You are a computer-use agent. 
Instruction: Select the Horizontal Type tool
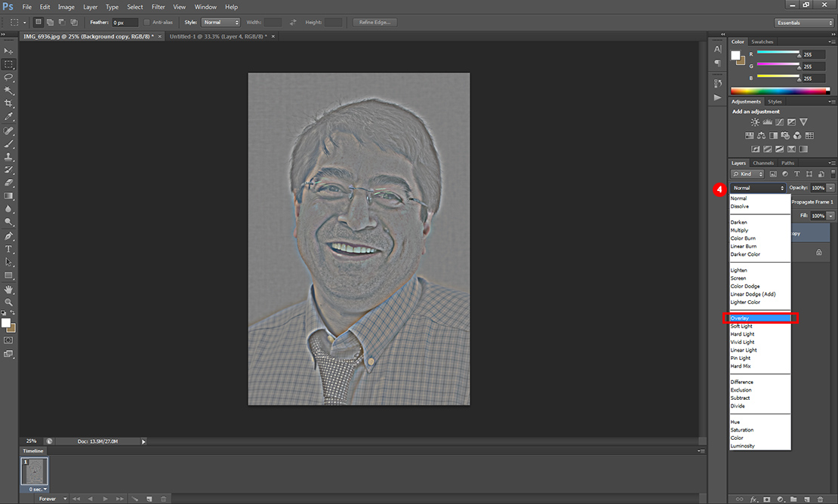pyautogui.click(x=8, y=249)
